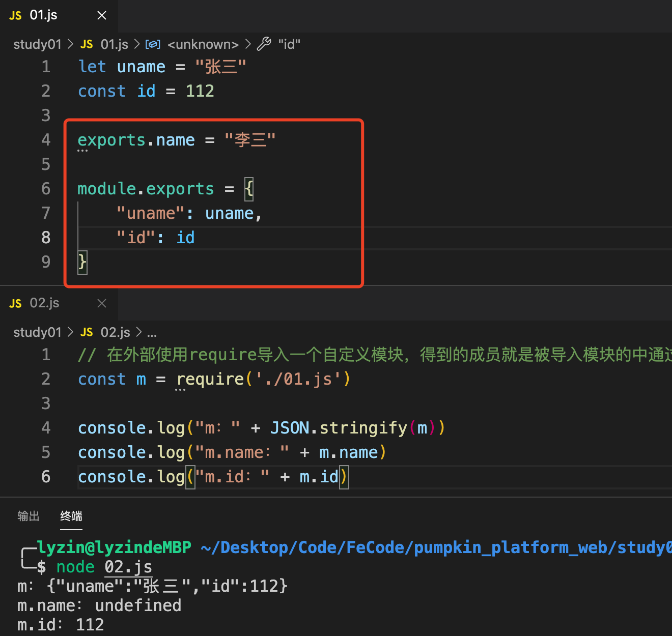Click line number 8 in 01.js
This screenshot has width=672, height=636.
46,238
